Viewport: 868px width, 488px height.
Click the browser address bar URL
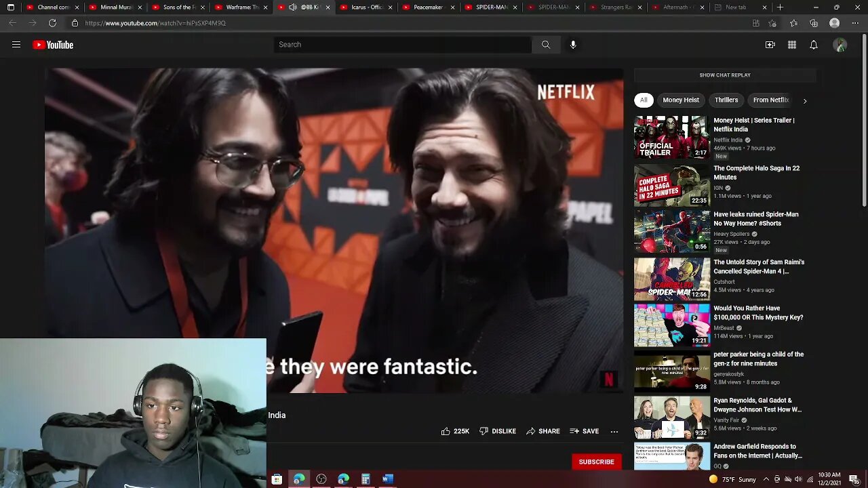click(155, 23)
